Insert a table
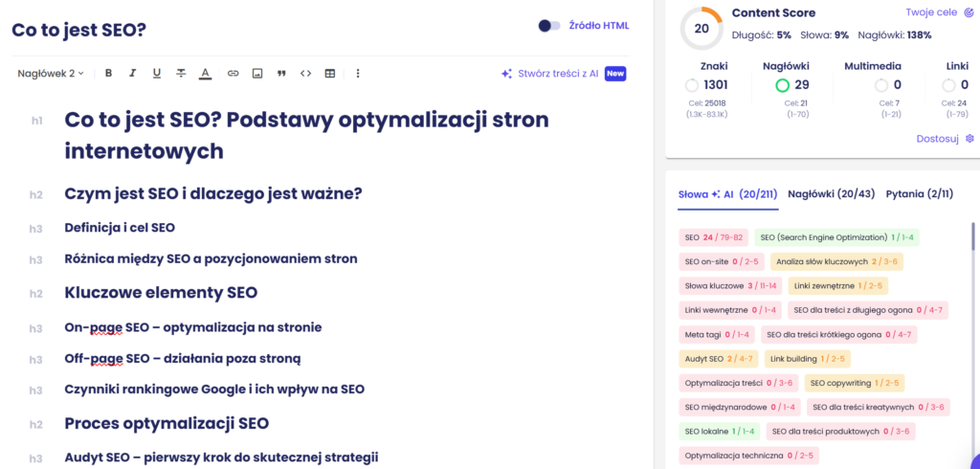 coord(330,73)
